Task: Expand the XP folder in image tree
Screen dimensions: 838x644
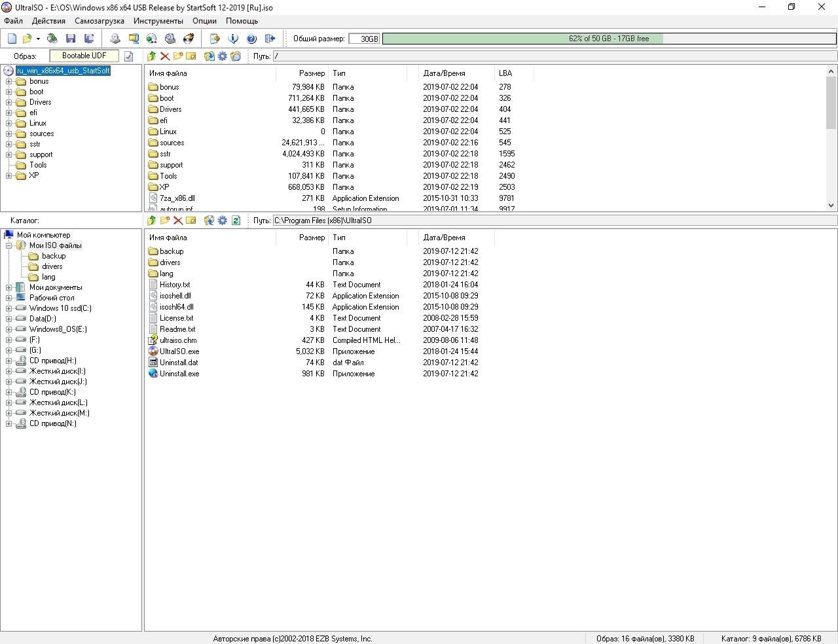Action: pyautogui.click(x=9, y=176)
